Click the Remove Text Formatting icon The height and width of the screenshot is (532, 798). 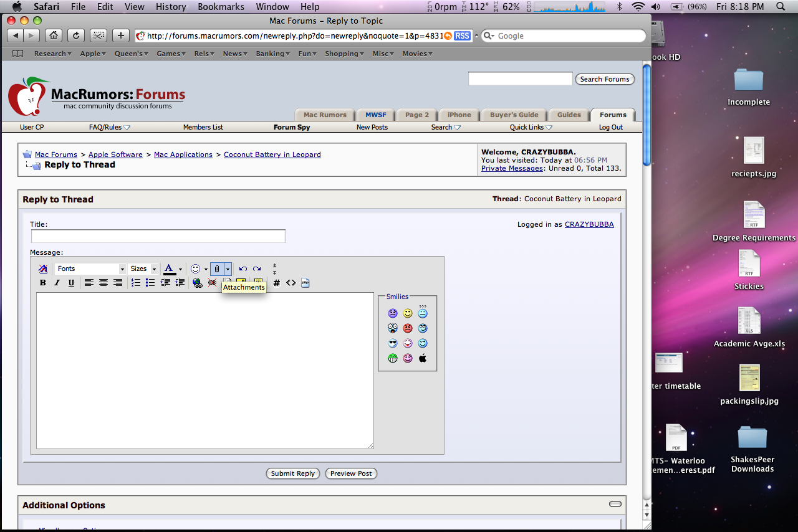pyautogui.click(x=43, y=269)
